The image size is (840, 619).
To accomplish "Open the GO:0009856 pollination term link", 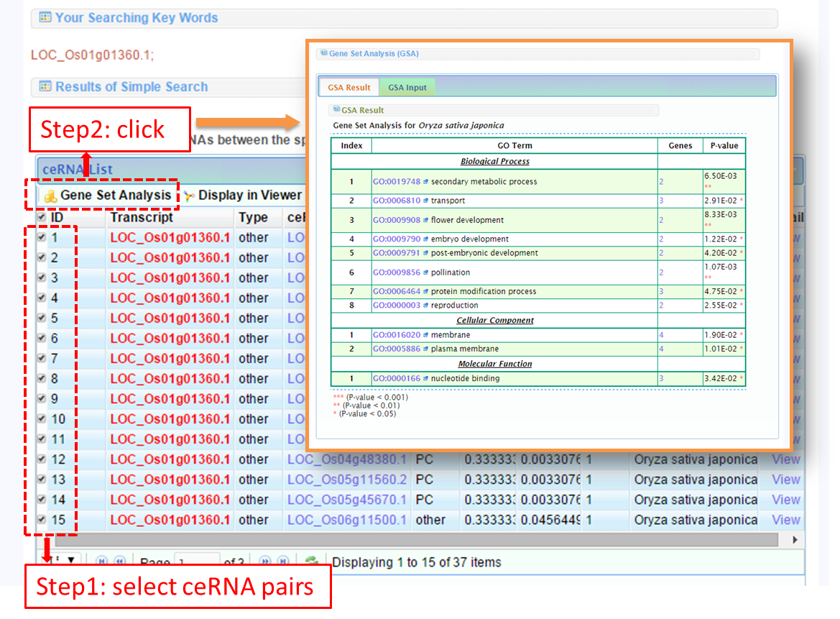I will tap(395, 273).
